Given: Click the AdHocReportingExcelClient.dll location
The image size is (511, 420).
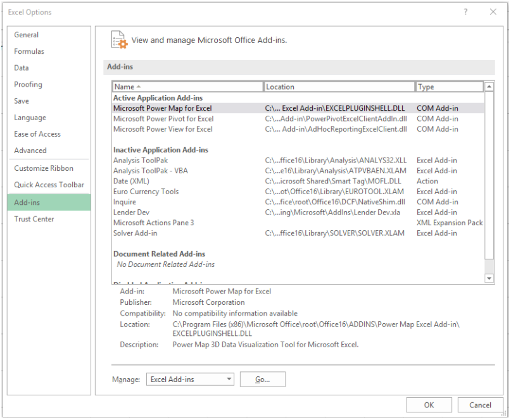Looking at the screenshot, I should (336, 129).
